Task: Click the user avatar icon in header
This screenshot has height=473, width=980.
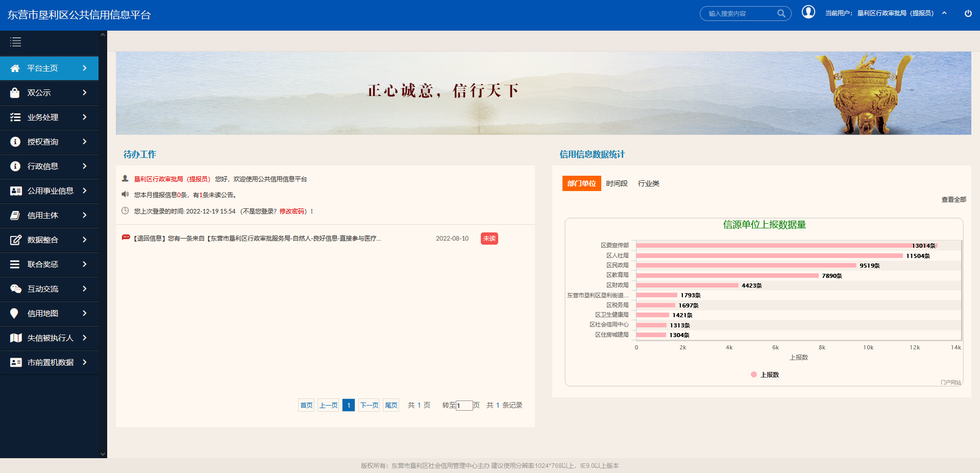Action: pos(808,12)
